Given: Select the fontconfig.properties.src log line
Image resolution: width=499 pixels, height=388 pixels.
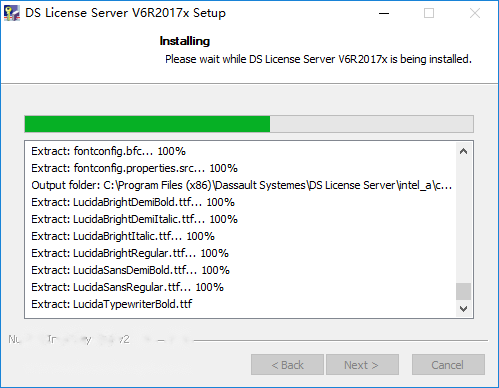Looking at the screenshot, I should pos(134,168).
